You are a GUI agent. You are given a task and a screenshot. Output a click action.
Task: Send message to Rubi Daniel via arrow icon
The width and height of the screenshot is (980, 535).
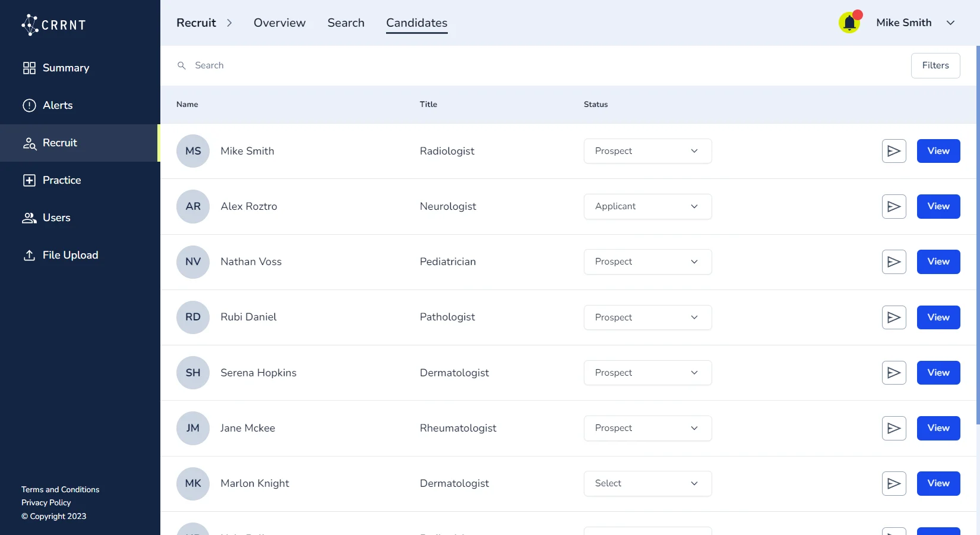click(894, 317)
